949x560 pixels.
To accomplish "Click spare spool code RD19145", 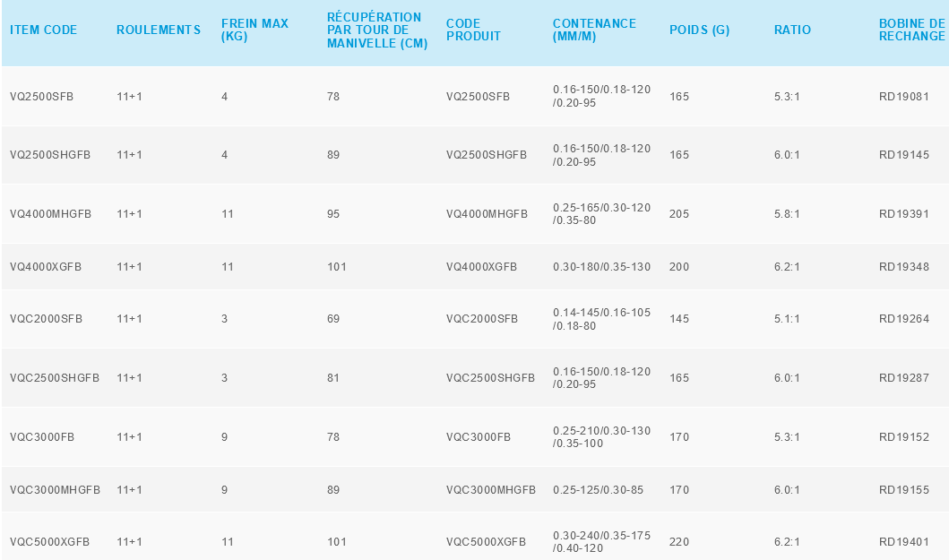I will click(x=903, y=155).
